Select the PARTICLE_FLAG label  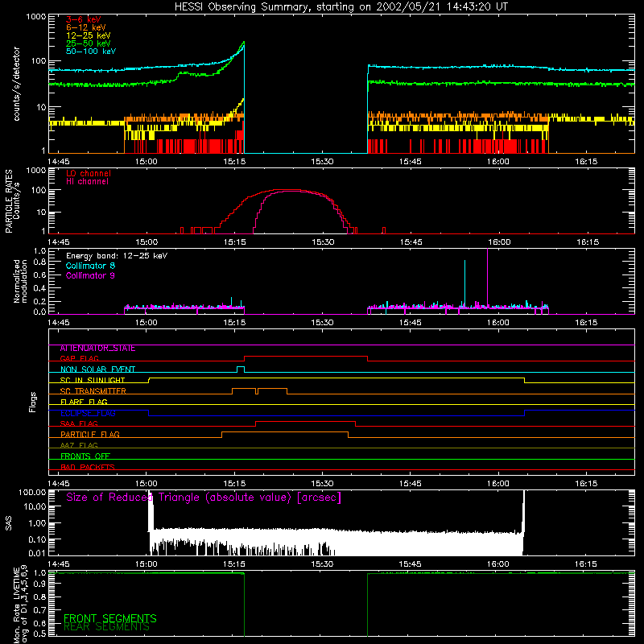[x=90, y=435]
